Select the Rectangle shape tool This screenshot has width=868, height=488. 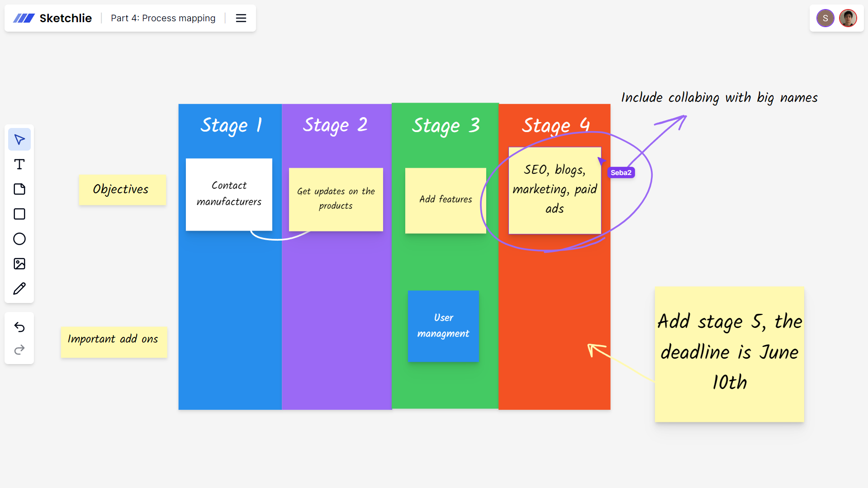19,214
